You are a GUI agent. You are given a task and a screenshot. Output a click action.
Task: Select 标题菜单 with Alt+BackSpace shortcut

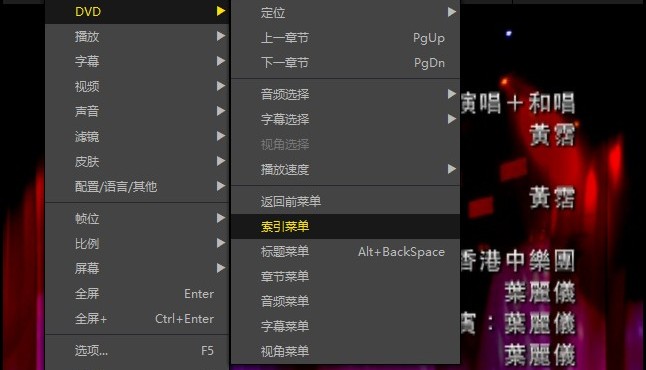coord(345,251)
